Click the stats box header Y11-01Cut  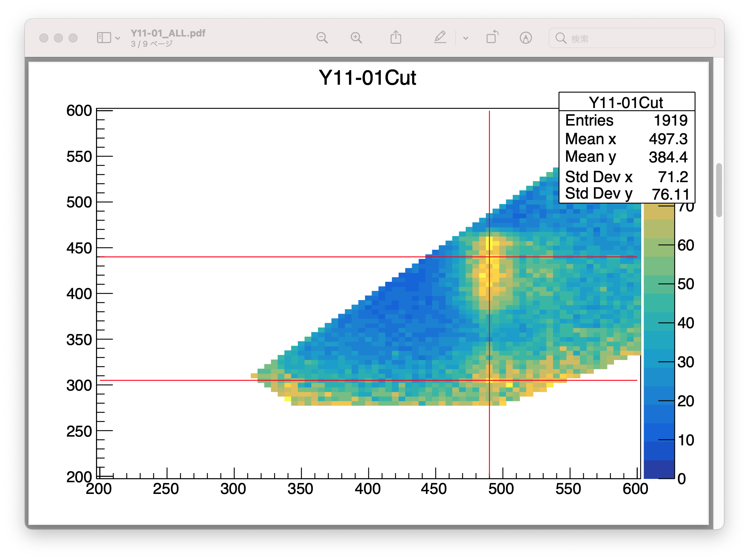click(x=626, y=103)
